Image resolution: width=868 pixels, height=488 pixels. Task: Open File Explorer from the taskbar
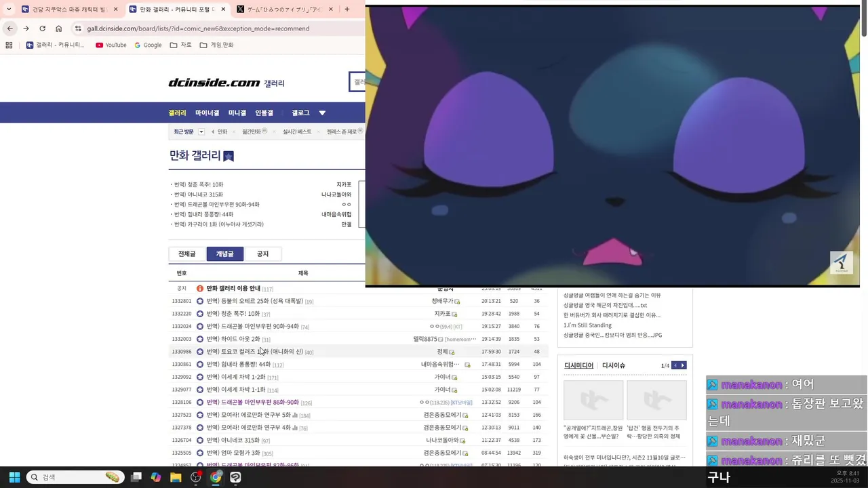(x=176, y=477)
